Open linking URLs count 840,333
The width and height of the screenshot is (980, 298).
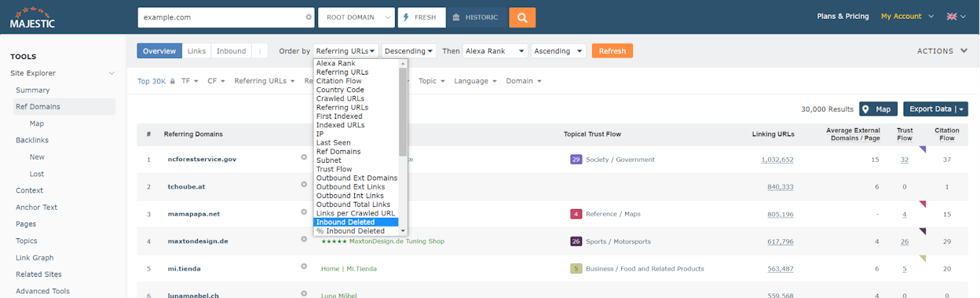tap(781, 187)
